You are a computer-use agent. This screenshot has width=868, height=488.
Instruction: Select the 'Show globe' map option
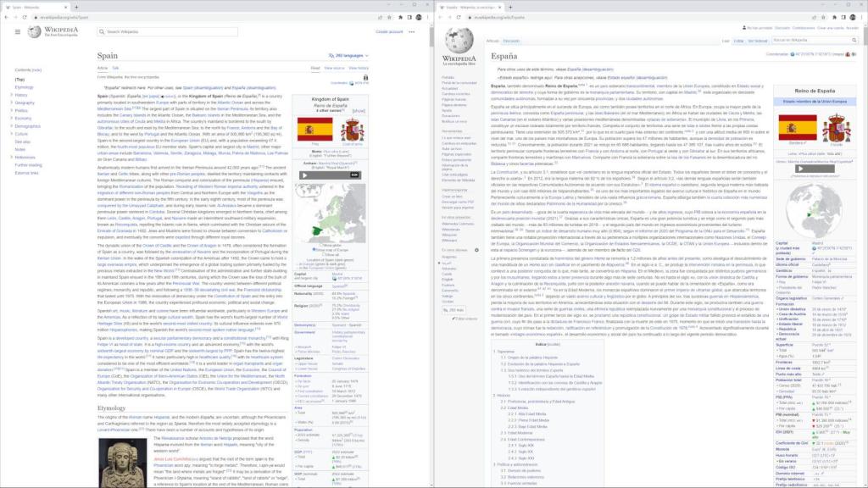(x=321, y=245)
